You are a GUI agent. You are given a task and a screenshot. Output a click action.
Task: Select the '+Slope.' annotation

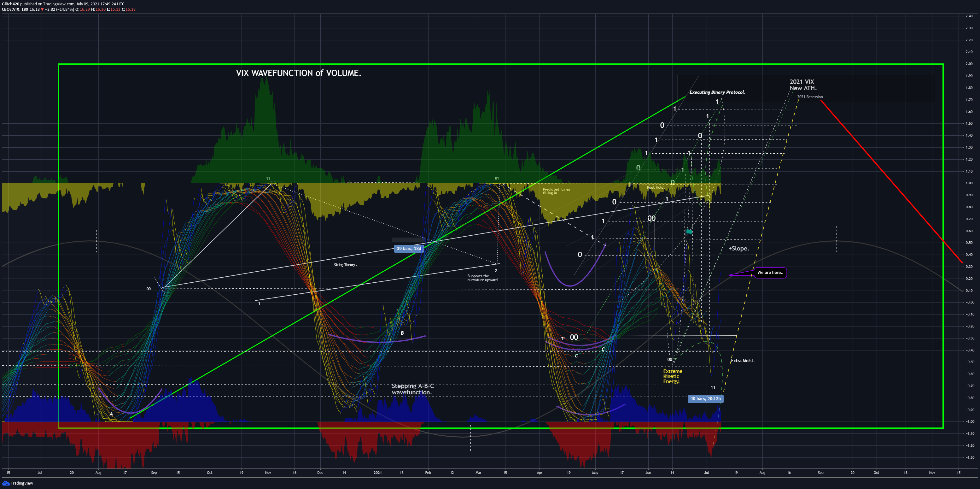(x=739, y=249)
